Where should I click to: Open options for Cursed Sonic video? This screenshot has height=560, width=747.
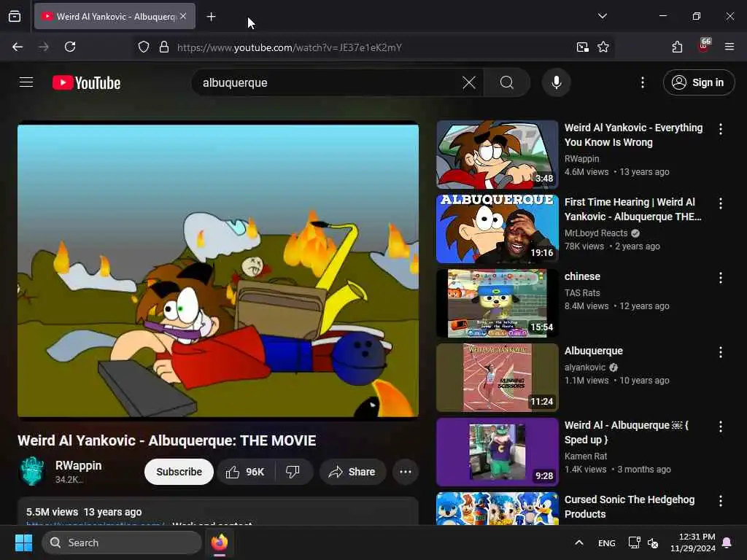[720, 500]
